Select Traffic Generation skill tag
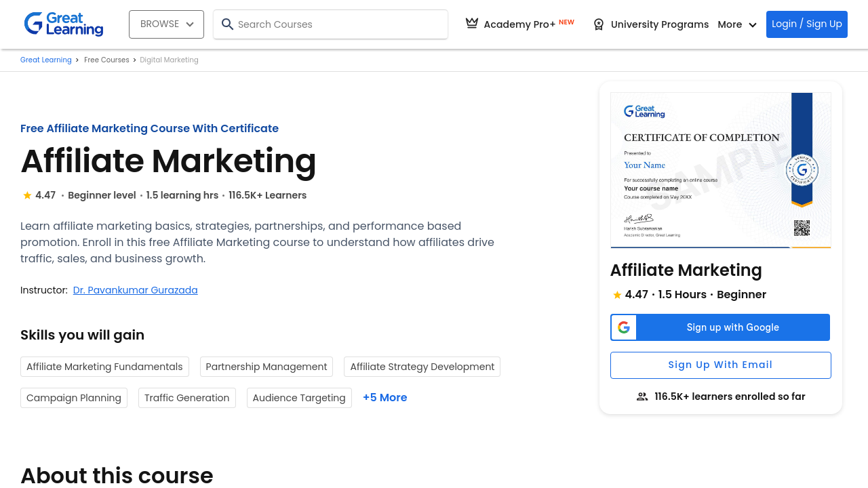 pos(187,398)
